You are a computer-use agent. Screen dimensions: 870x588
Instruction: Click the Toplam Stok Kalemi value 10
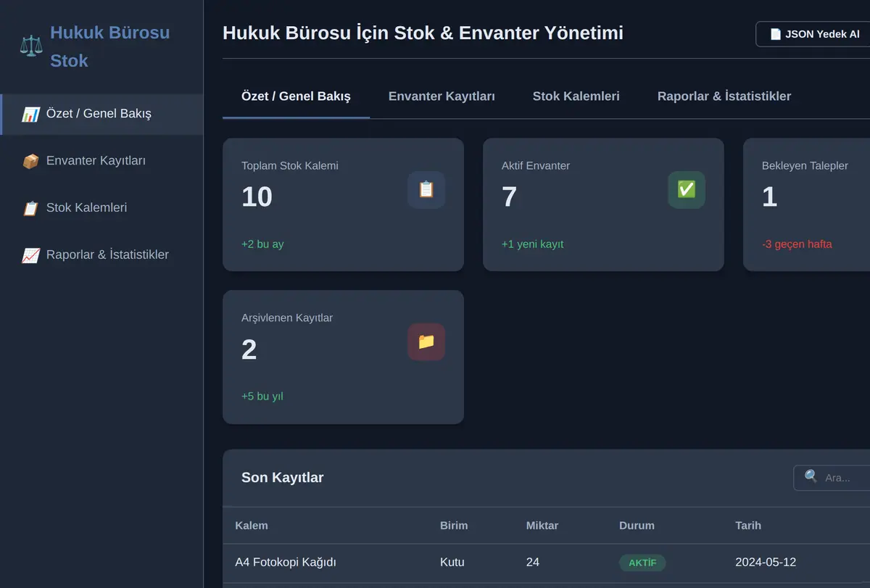click(257, 197)
